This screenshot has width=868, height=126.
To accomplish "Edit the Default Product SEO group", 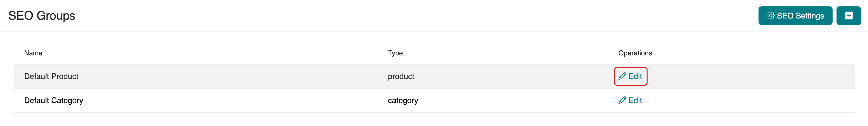I will tap(630, 76).
